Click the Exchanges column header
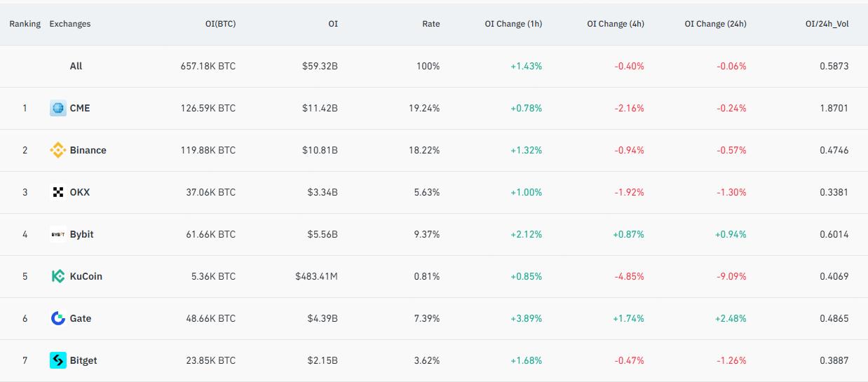 point(70,24)
